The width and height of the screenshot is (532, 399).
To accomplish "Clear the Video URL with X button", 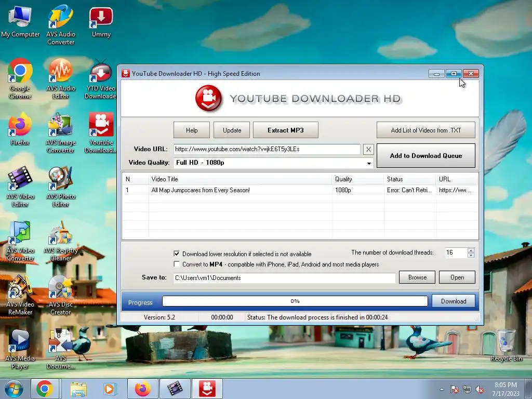I will click(x=368, y=149).
